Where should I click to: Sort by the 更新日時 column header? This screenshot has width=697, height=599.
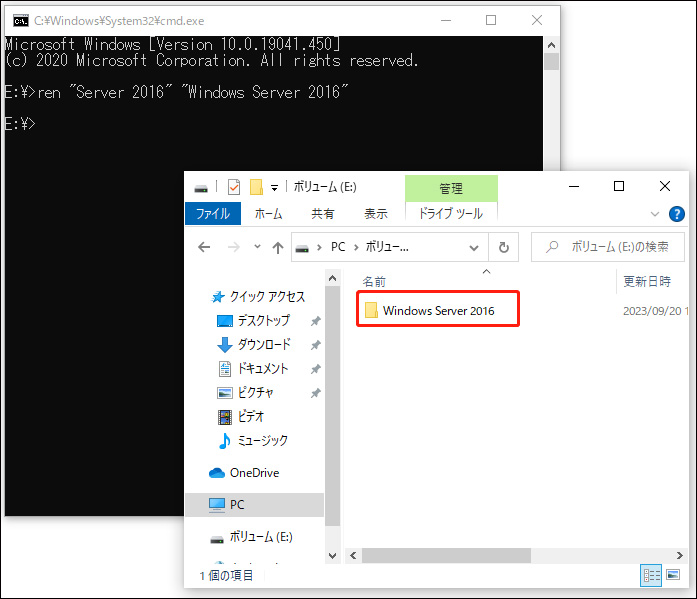[647, 281]
